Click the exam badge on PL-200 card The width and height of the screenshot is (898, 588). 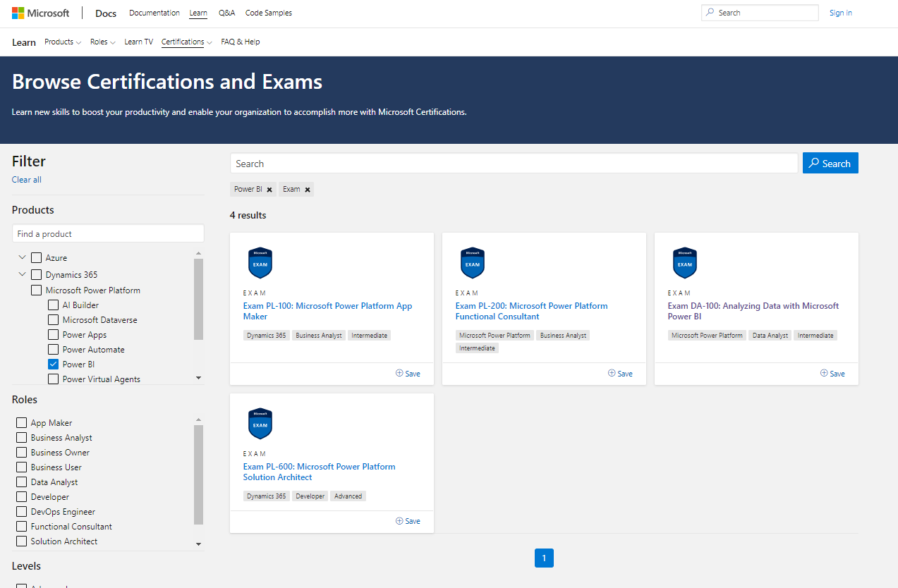[473, 263]
